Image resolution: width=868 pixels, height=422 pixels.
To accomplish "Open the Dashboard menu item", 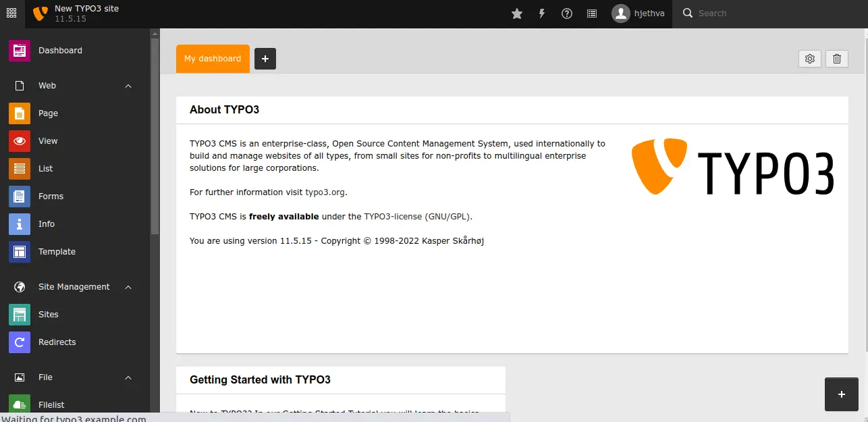I will pos(75,51).
